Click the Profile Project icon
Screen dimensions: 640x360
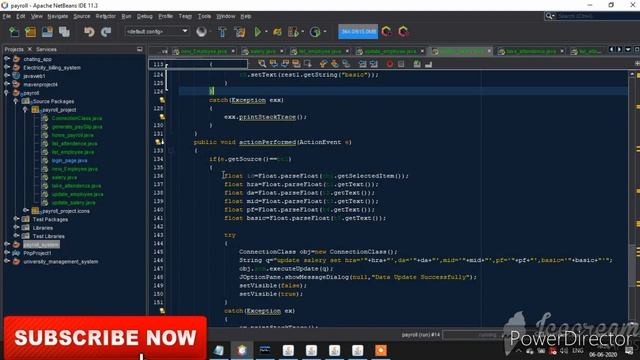tap(293, 32)
